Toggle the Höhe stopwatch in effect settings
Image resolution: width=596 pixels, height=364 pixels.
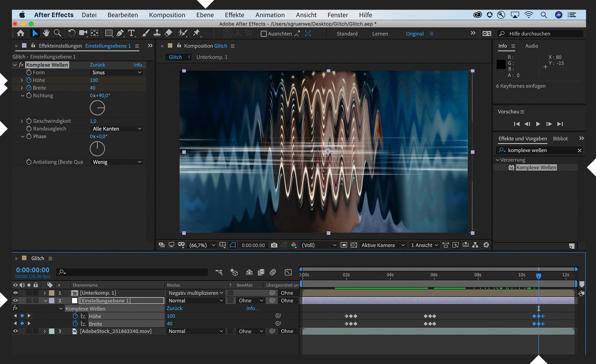[29, 80]
